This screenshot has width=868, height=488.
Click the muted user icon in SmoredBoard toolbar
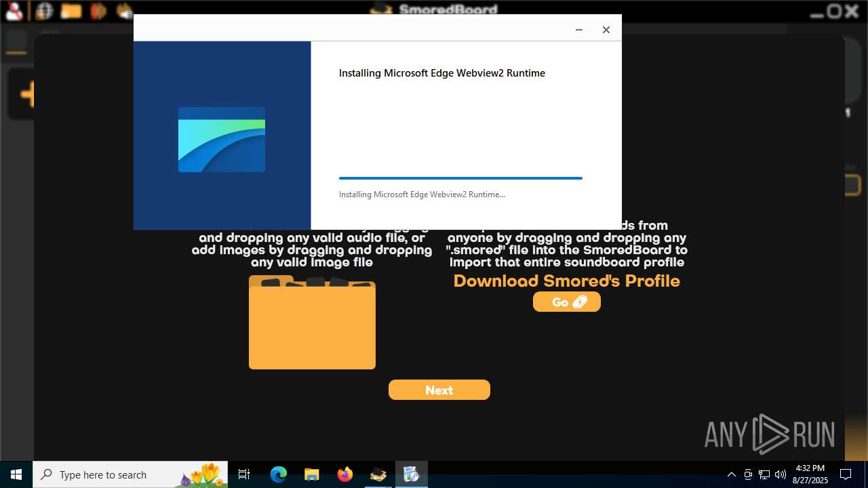point(15,11)
